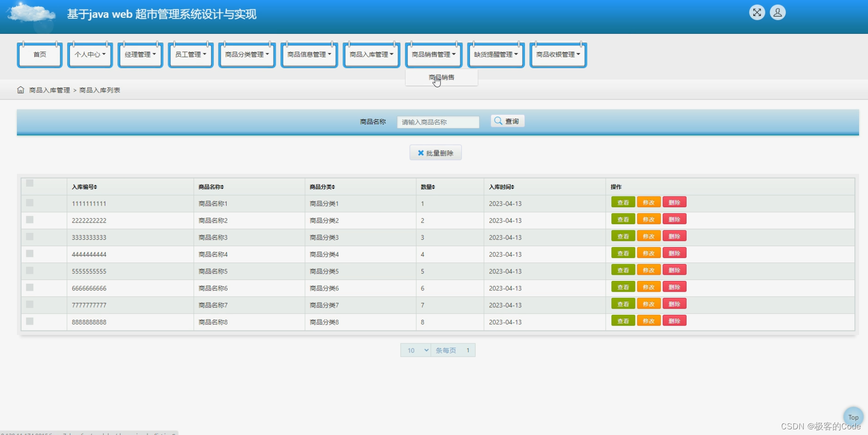
Task: Click 商品入库管理 in the breadcrumb
Action: click(49, 90)
